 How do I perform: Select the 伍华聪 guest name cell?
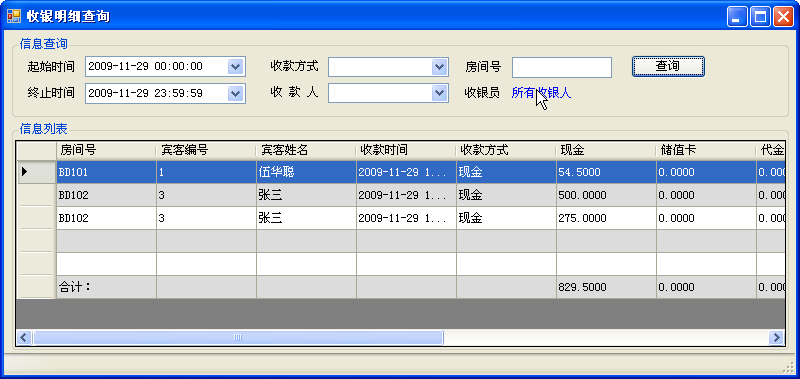pos(306,172)
